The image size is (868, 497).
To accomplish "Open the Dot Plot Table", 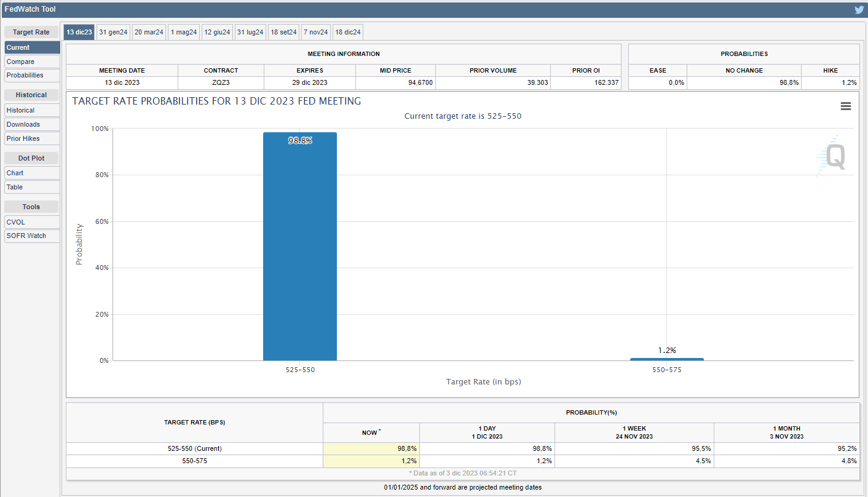I will (32, 187).
